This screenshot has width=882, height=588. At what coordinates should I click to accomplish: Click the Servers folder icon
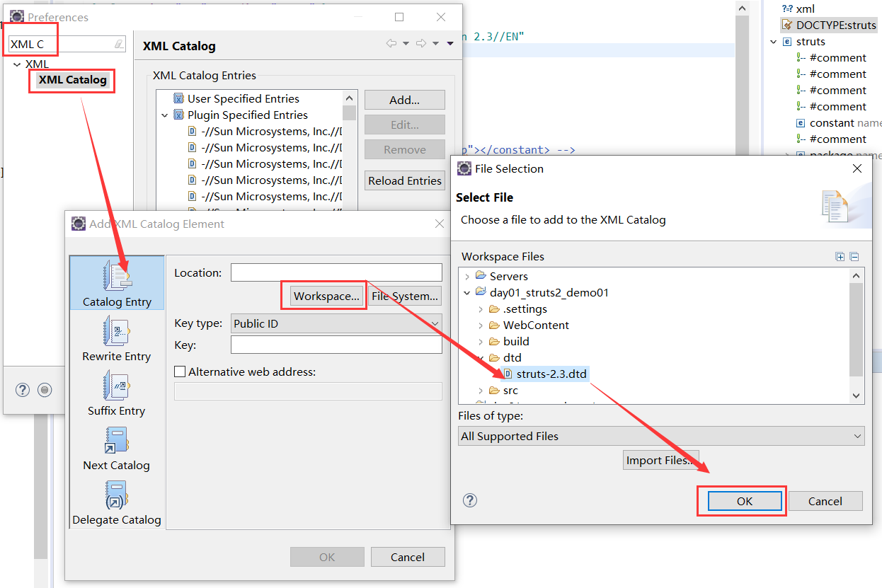[x=481, y=276]
